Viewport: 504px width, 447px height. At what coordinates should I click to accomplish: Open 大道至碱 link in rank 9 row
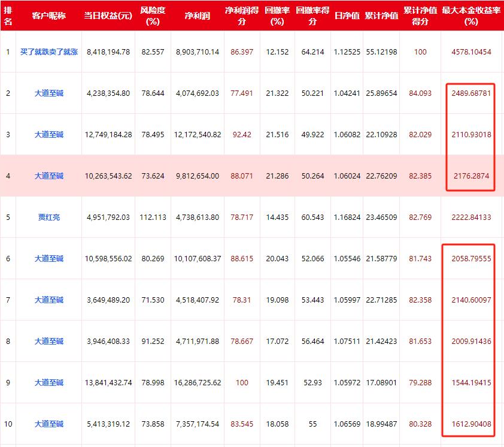pyautogui.click(x=49, y=383)
